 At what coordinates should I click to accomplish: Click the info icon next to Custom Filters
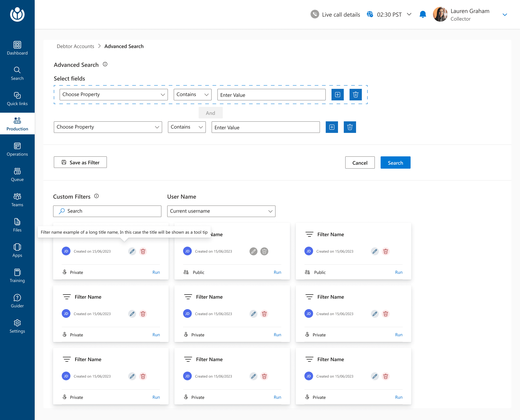pyautogui.click(x=96, y=196)
